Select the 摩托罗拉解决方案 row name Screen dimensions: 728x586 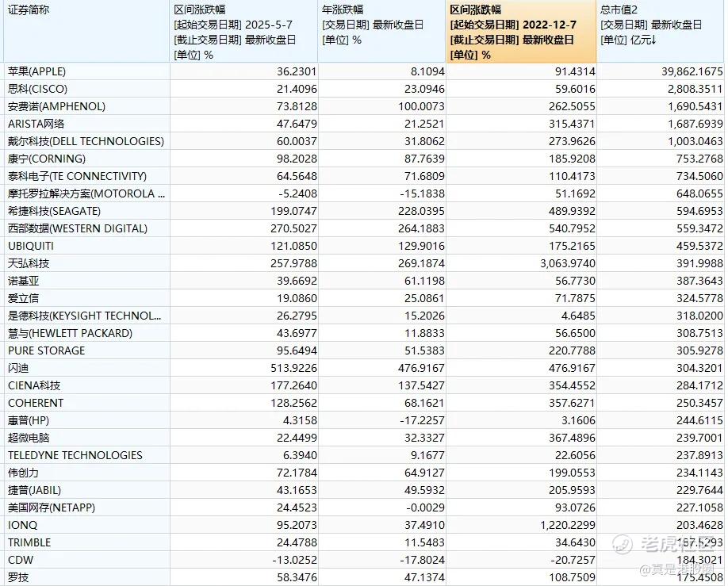(86, 193)
